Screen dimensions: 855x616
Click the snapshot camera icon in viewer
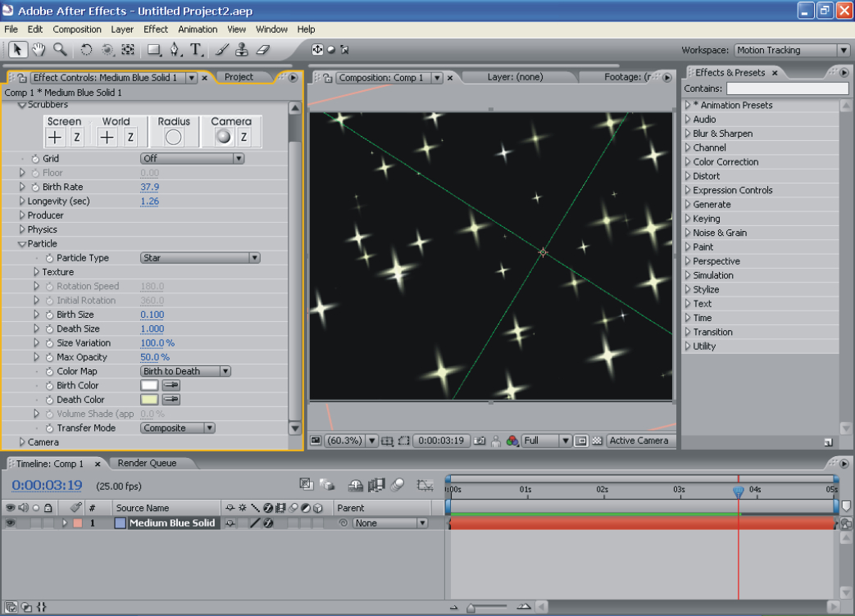(x=480, y=441)
